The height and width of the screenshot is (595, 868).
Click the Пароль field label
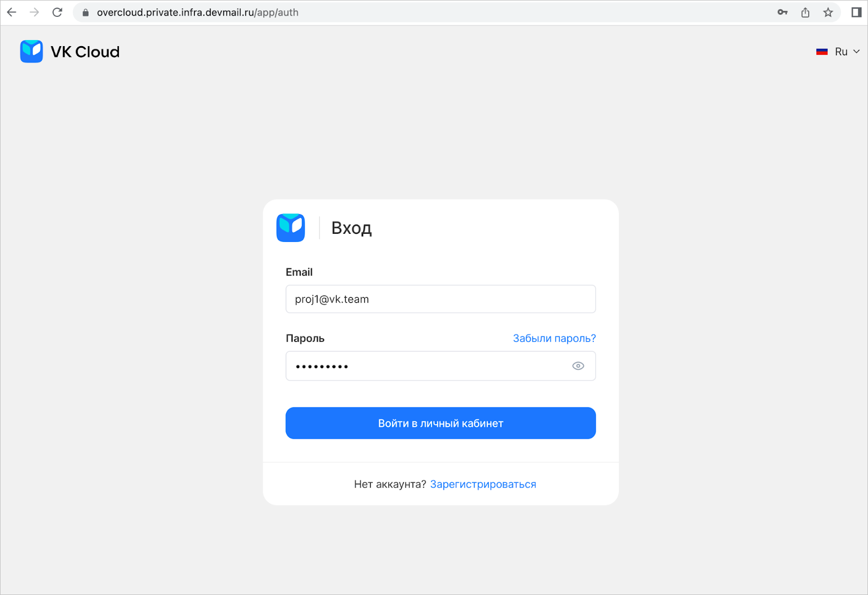point(305,338)
